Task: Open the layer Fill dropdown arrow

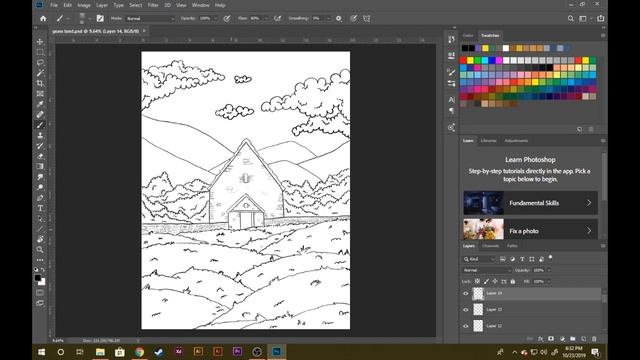Action: click(549, 281)
